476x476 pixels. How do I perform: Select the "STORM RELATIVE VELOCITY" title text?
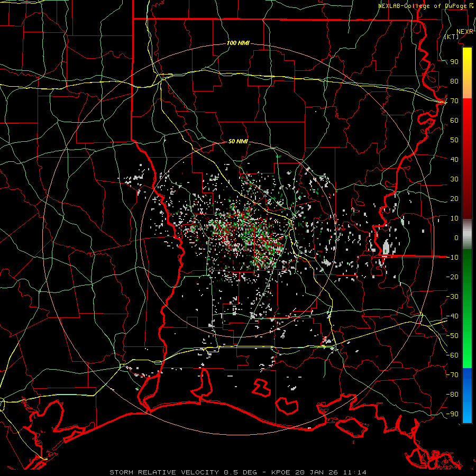(x=164, y=472)
